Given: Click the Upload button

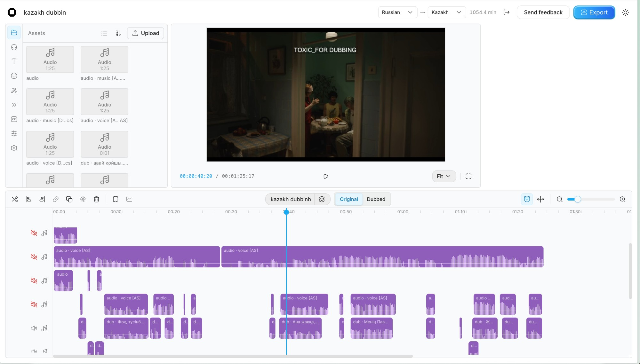Looking at the screenshot, I should 146,33.
